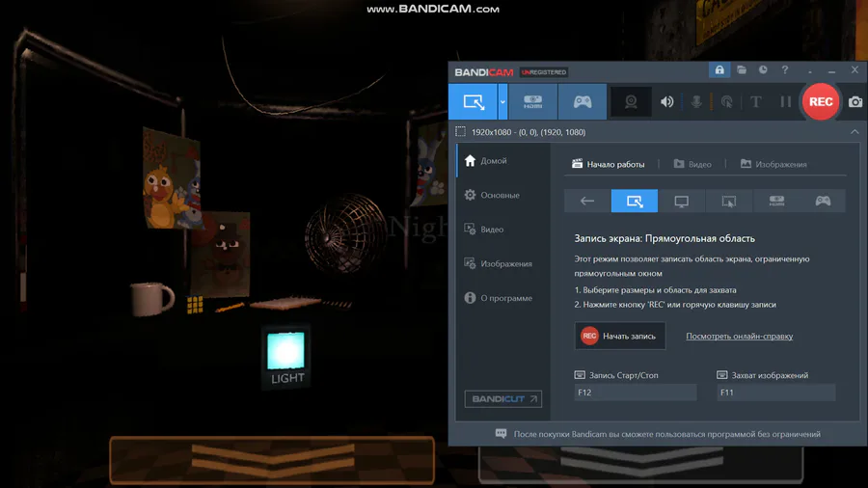
Task: Open screen mode dropdown arrow next to rectangle icon
Action: (x=502, y=102)
